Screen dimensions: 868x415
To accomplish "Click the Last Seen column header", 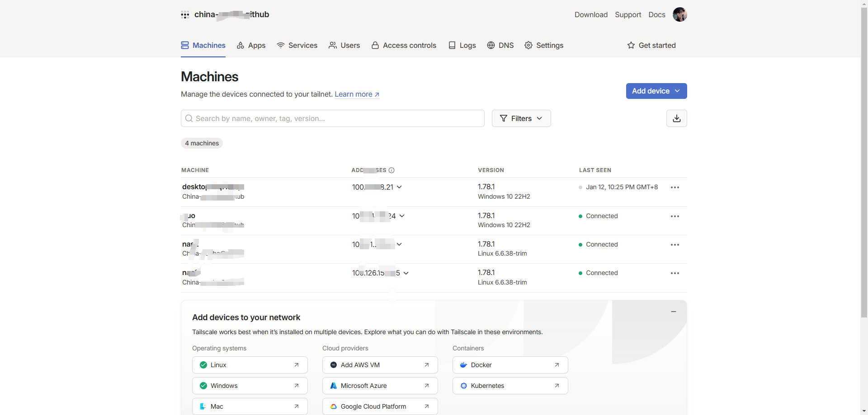I will 595,170.
